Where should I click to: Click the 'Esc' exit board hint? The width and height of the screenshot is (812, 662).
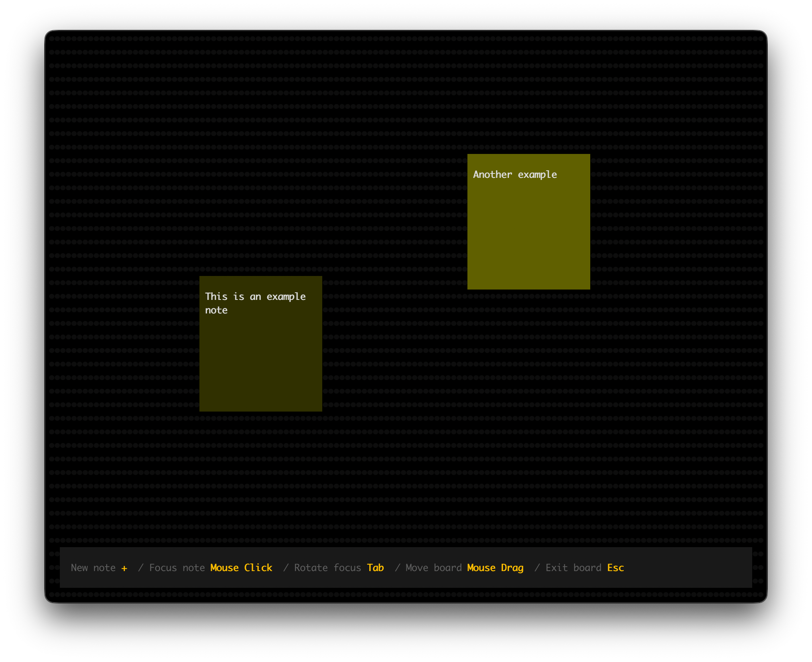click(x=615, y=567)
